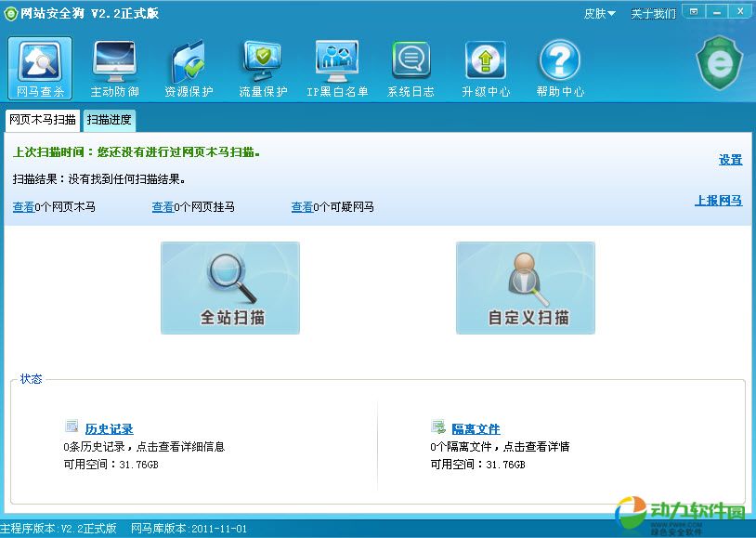Switch to the 扫描进度 tab
Viewport: 756px width, 538px height.
(x=110, y=120)
